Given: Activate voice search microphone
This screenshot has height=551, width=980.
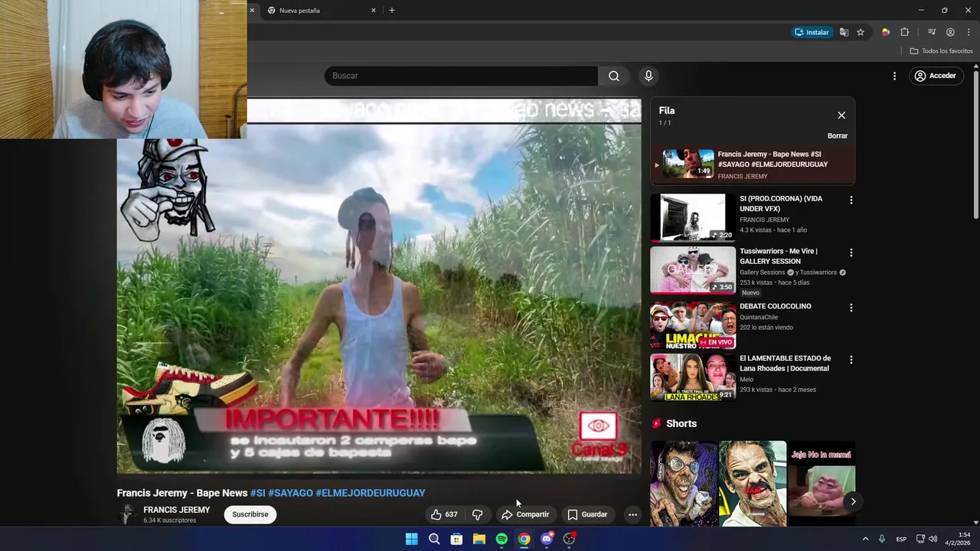Looking at the screenshot, I should tap(648, 76).
